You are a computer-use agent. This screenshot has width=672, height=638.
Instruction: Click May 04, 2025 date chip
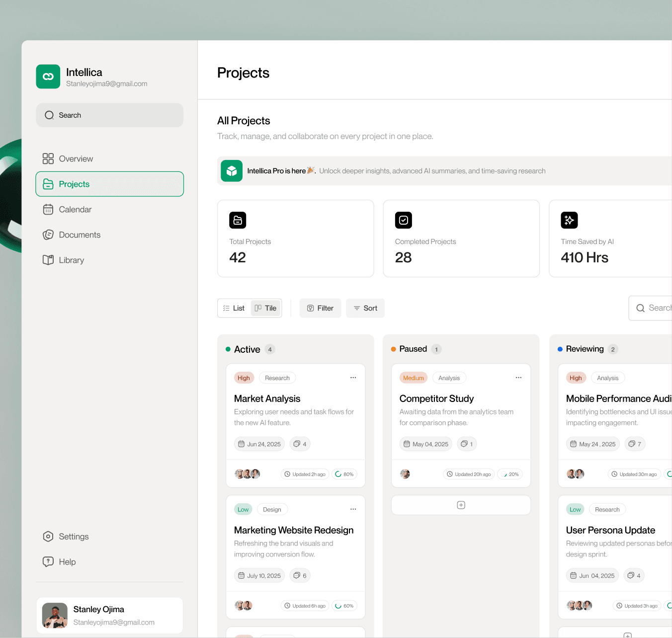(x=426, y=444)
